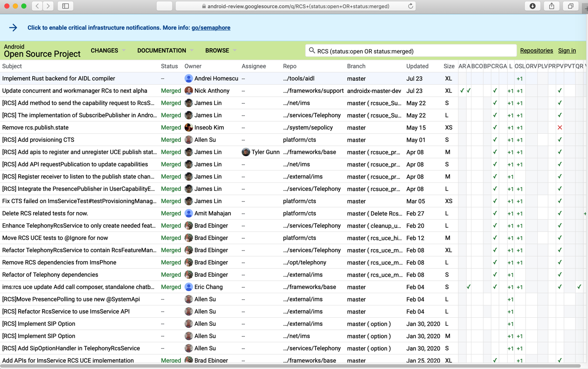Click the search magnifier icon
This screenshot has width=588, height=369.
click(312, 51)
